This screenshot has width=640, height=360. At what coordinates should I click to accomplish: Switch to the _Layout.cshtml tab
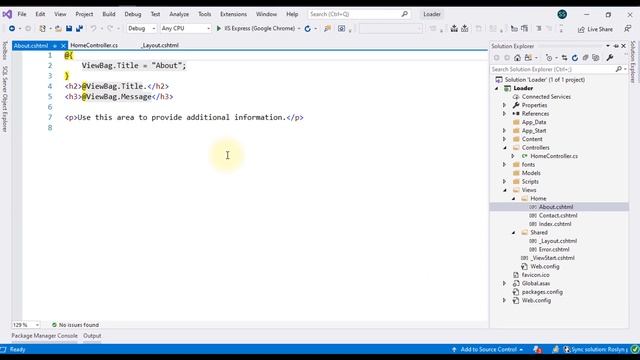pos(160,45)
